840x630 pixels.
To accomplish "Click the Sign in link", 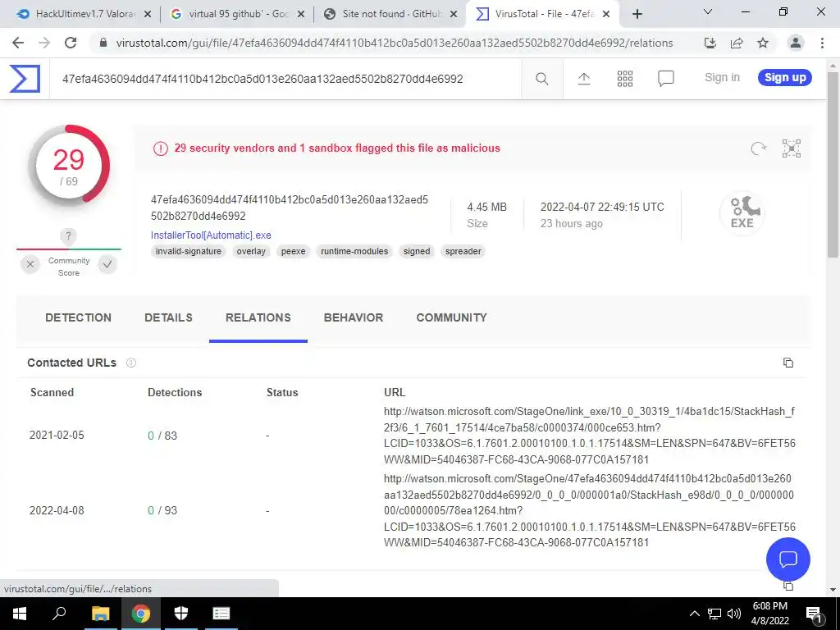I will [x=722, y=78].
